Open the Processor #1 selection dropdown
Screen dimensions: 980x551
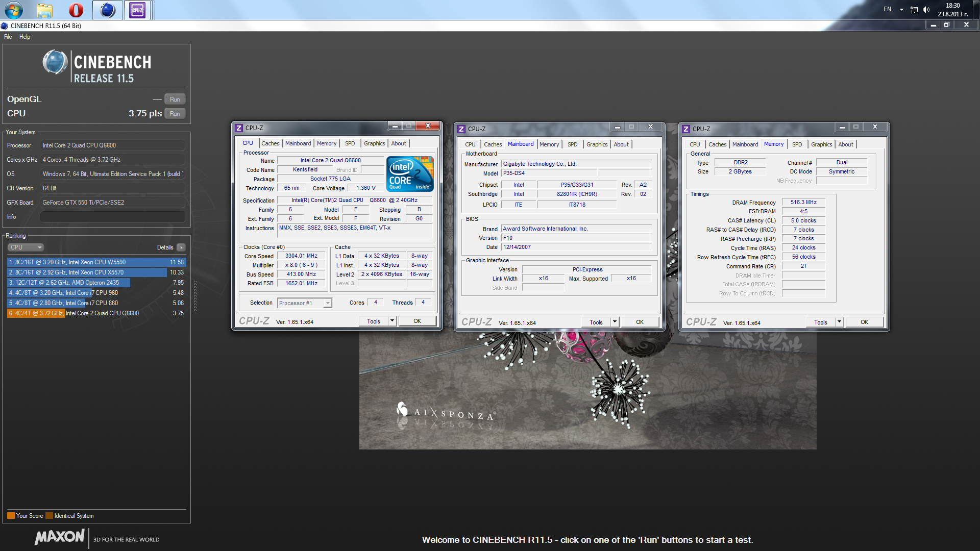click(x=305, y=303)
